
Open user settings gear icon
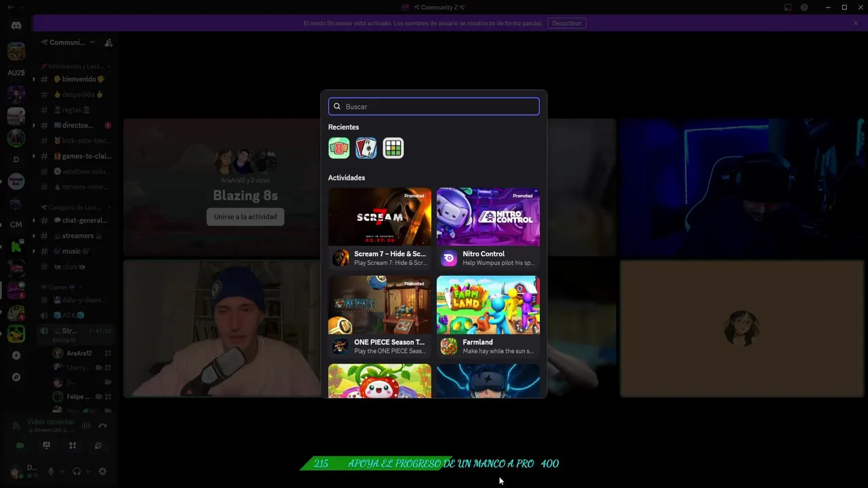pyautogui.click(x=102, y=472)
